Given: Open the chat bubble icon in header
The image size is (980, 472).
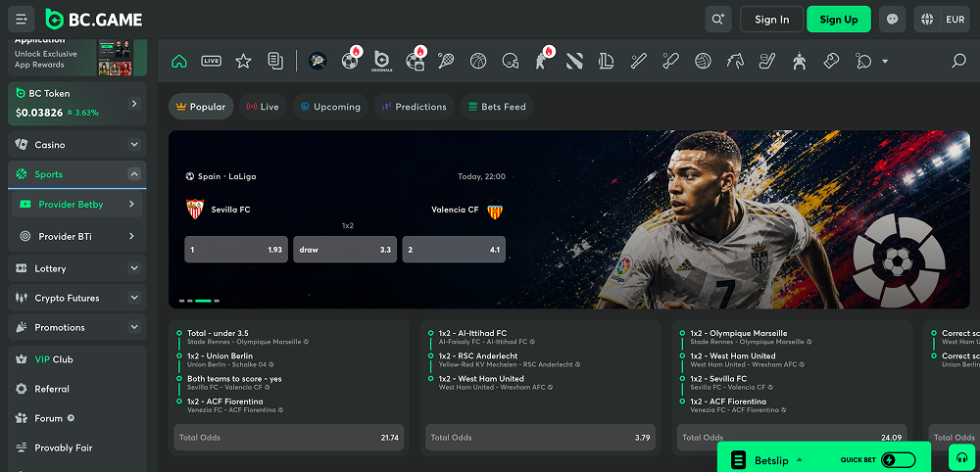Looking at the screenshot, I should click(892, 20).
